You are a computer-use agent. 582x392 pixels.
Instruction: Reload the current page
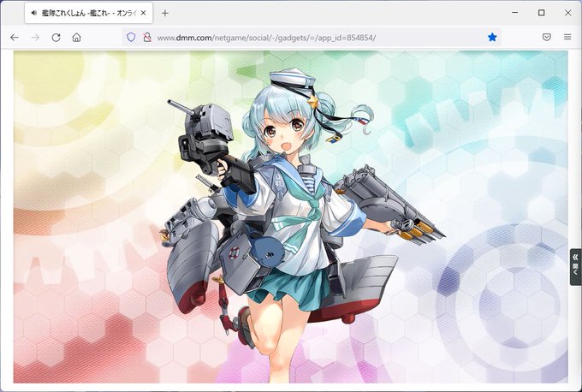[x=56, y=37]
